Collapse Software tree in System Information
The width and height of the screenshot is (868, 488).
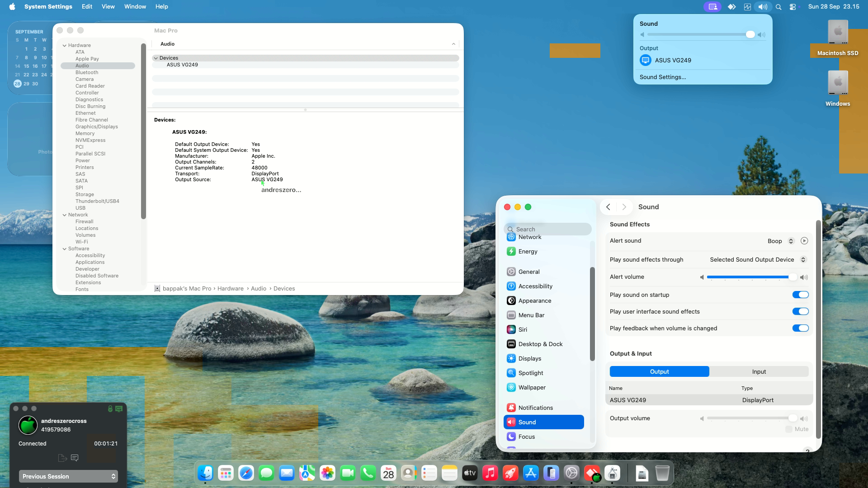(65, 249)
